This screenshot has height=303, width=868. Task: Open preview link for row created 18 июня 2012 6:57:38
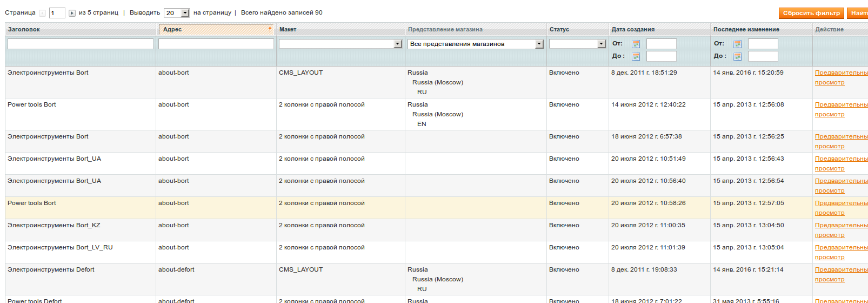841,141
